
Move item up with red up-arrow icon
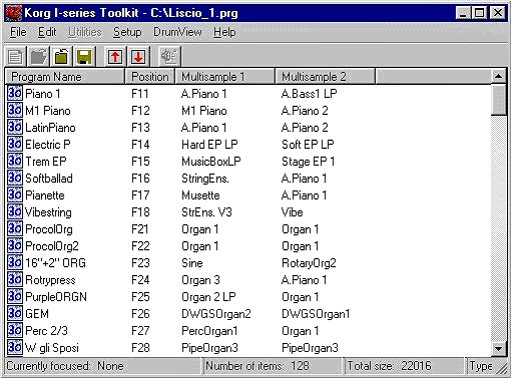pyautogui.click(x=115, y=56)
